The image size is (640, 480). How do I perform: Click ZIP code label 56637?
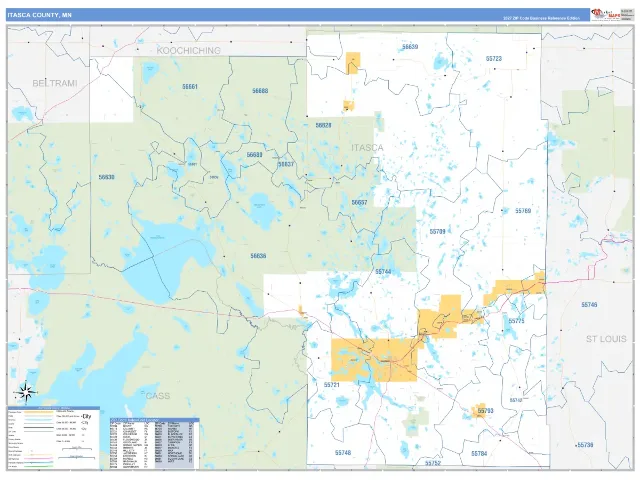click(x=286, y=164)
